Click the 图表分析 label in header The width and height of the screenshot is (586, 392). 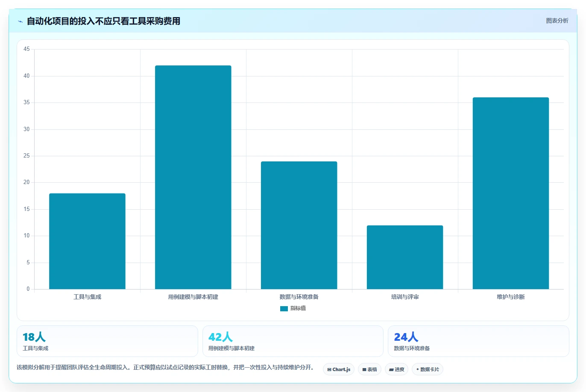(557, 20)
